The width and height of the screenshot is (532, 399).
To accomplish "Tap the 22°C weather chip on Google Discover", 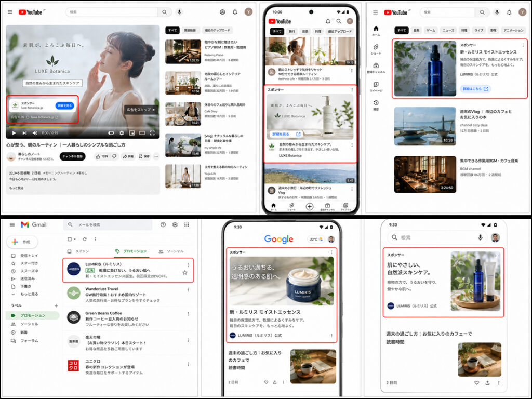I will (x=315, y=239).
